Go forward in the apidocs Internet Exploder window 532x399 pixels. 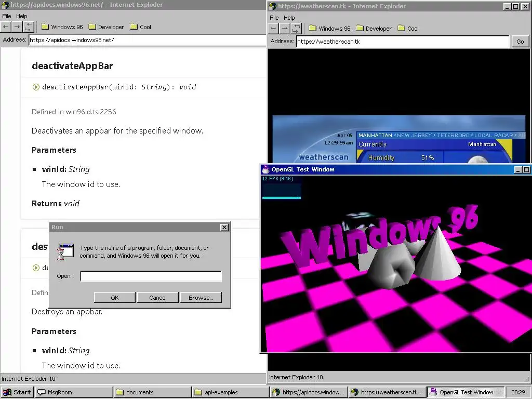coord(17,27)
